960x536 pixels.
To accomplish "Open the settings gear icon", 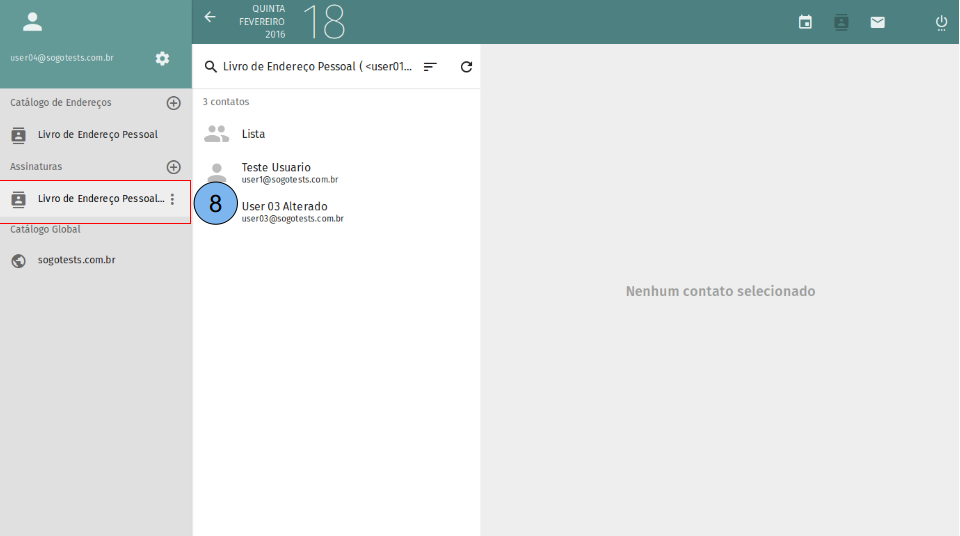I will (162, 59).
